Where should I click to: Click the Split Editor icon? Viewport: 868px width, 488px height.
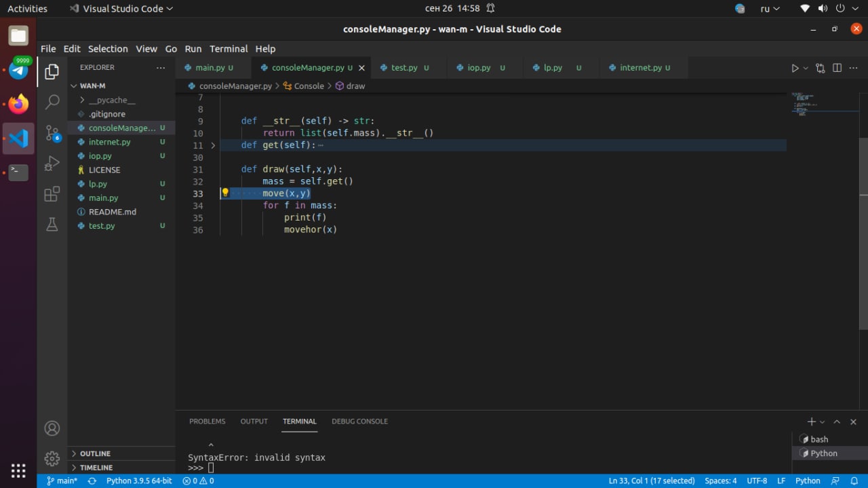pos(837,68)
